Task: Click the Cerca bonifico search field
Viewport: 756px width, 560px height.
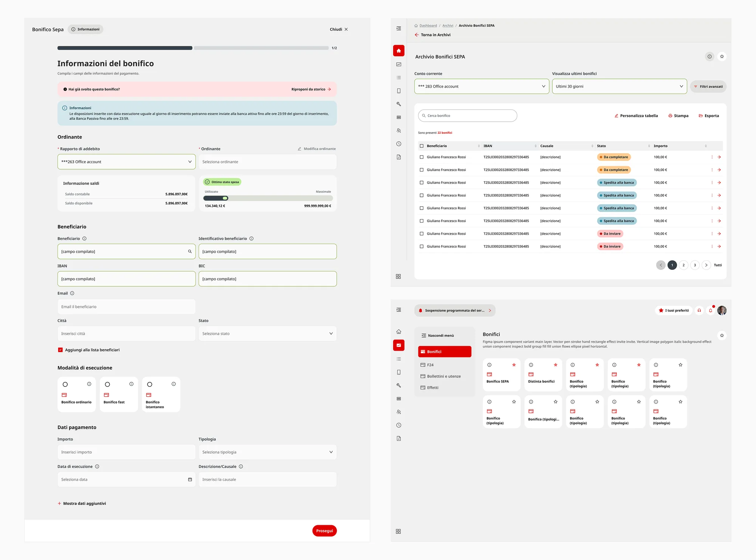Action: pos(467,116)
